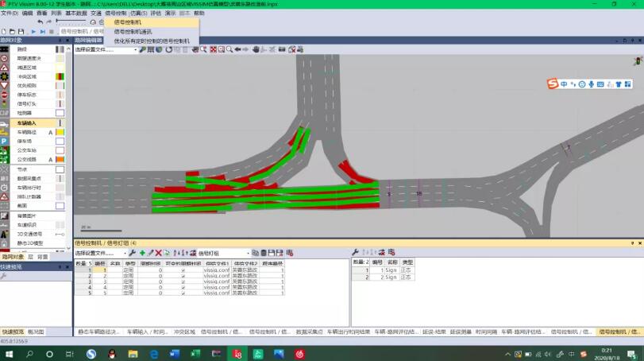Click the play simulation button
The height and width of the screenshot is (361, 644).
pyautogui.click(x=33, y=31)
